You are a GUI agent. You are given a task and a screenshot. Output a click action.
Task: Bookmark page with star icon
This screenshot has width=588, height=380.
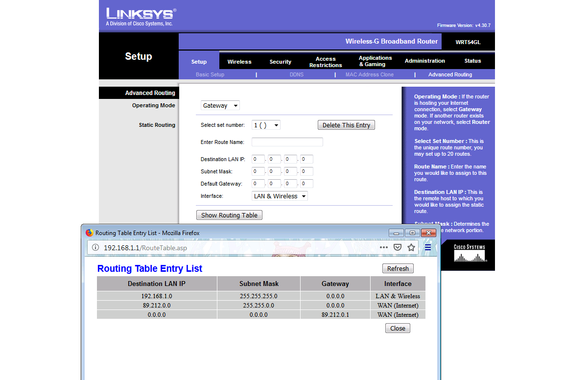tap(411, 248)
